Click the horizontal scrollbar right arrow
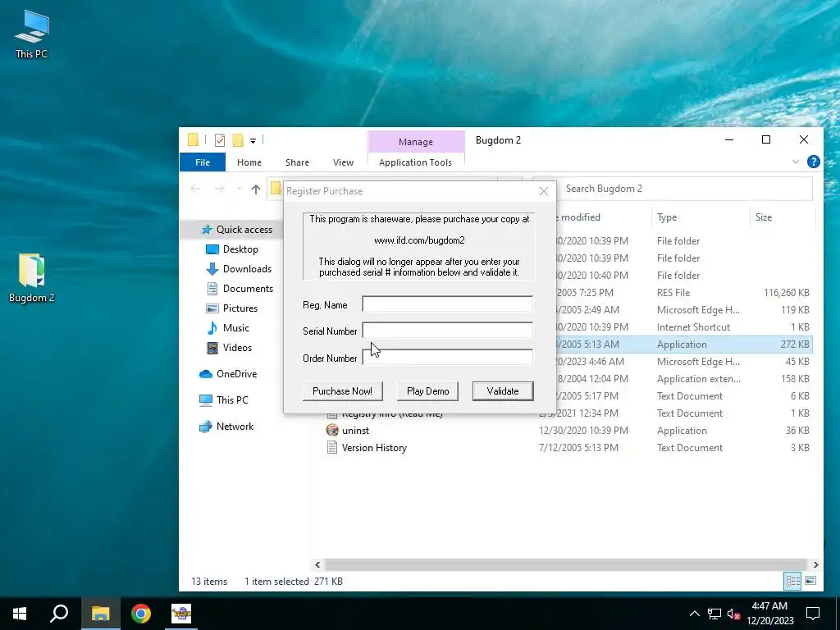The width and height of the screenshot is (840, 630). (x=816, y=564)
